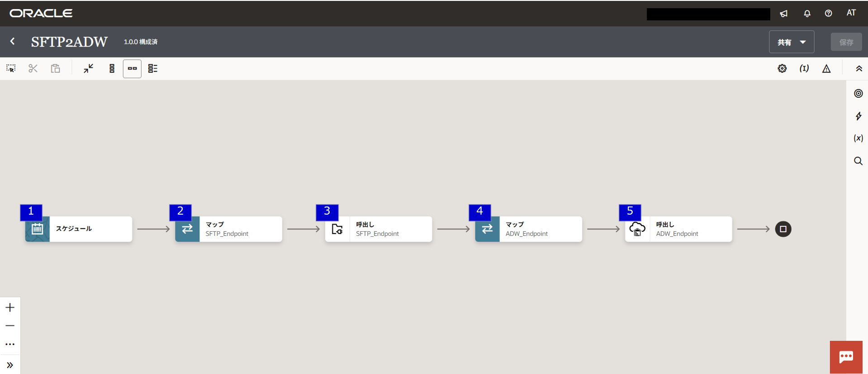
Task: Click the SFTP2ADW integration title
Action: pyautogui.click(x=69, y=42)
